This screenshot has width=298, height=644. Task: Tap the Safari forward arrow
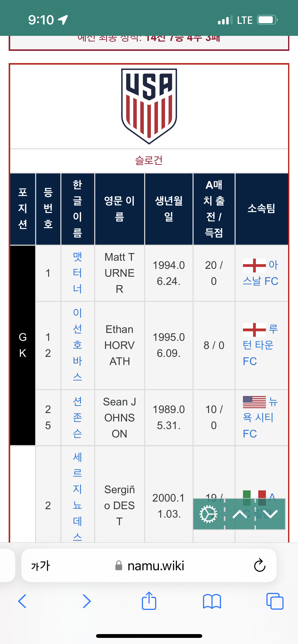[x=87, y=601]
